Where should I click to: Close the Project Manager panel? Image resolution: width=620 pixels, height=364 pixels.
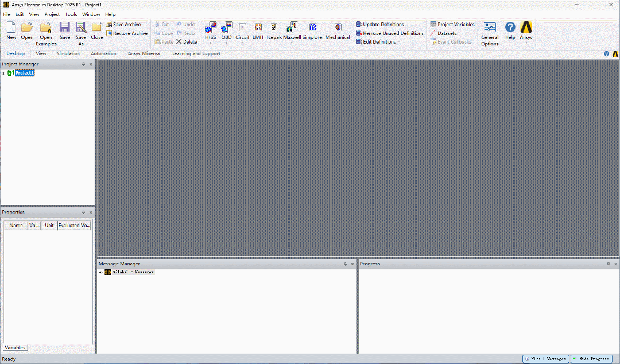point(91,64)
